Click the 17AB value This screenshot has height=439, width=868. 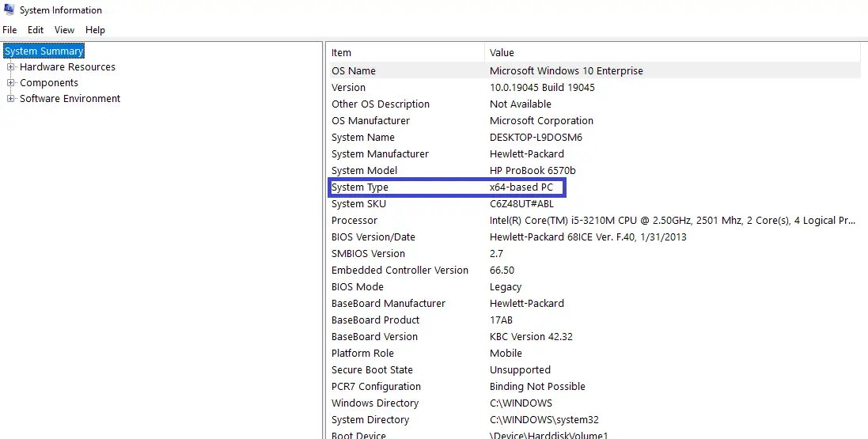[x=501, y=320]
